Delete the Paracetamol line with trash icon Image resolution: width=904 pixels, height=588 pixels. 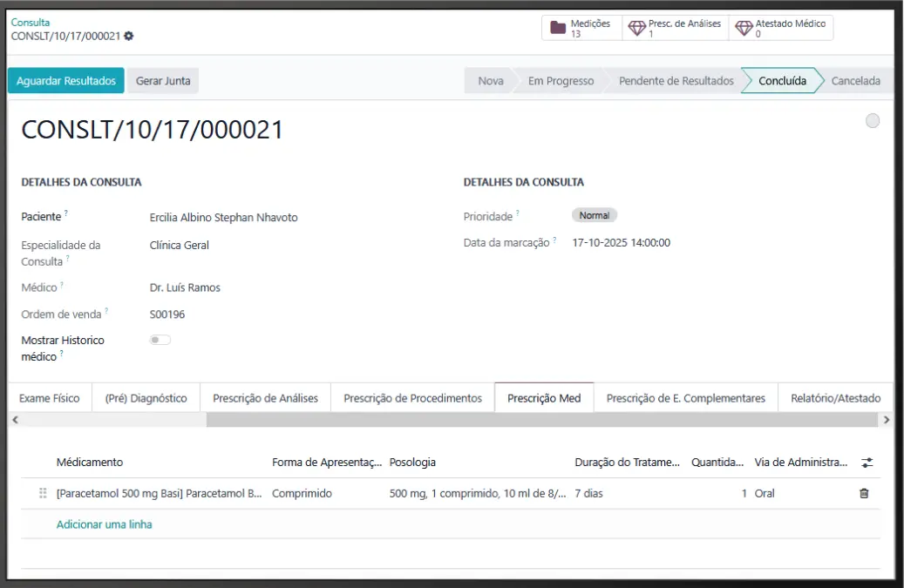(x=864, y=493)
